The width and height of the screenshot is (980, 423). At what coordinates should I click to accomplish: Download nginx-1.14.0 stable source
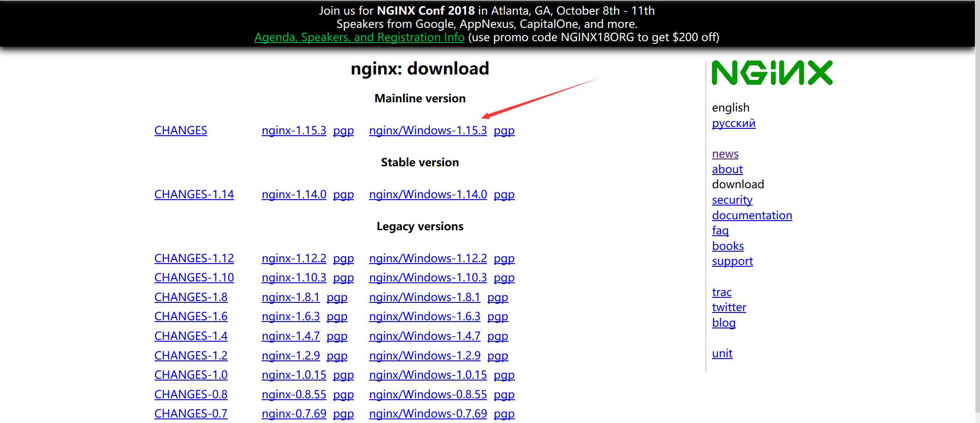point(294,195)
